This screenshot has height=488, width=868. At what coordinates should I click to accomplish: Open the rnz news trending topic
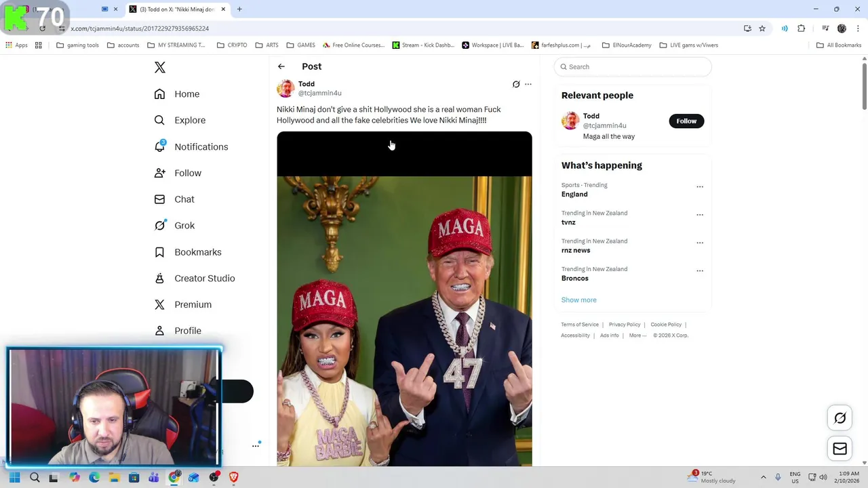click(x=576, y=250)
